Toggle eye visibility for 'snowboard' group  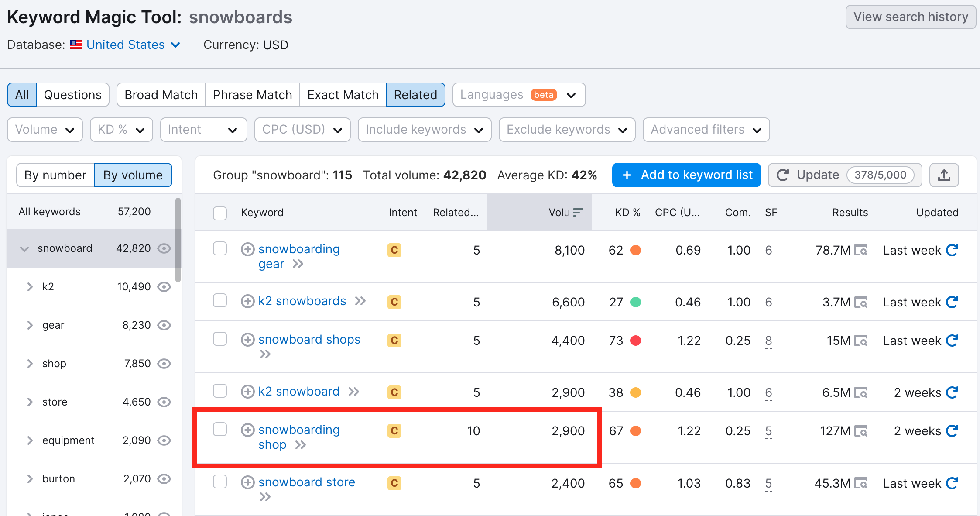[x=164, y=248]
